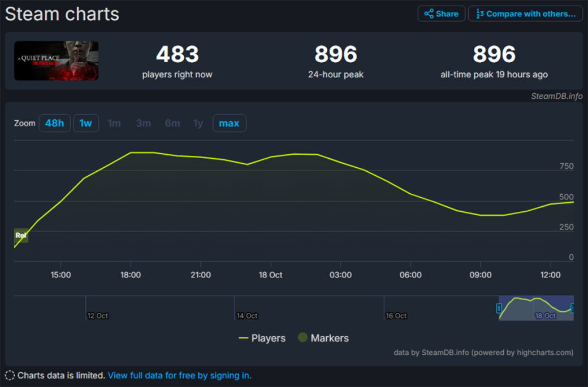The image size is (588, 387).
Task: Click the SteamDB.info credit text
Action: click(556, 96)
